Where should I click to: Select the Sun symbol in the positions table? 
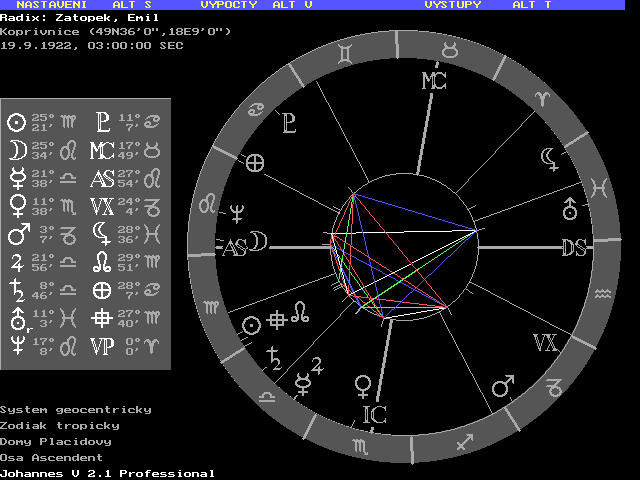coord(16,122)
